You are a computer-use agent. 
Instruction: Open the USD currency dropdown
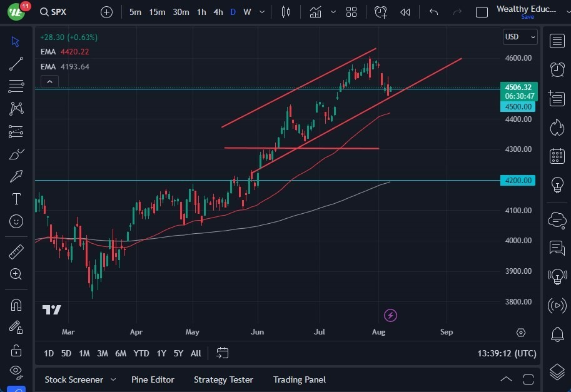point(520,37)
